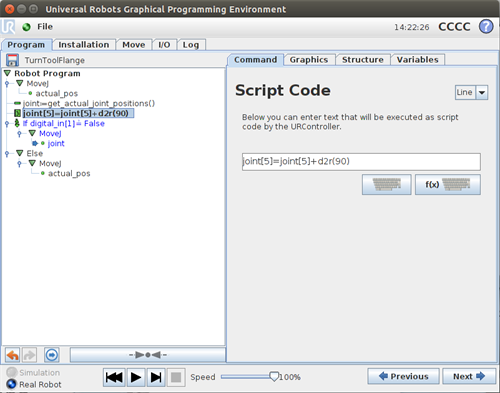Switch to the Program tab
The image size is (500, 393).
pos(26,45)
